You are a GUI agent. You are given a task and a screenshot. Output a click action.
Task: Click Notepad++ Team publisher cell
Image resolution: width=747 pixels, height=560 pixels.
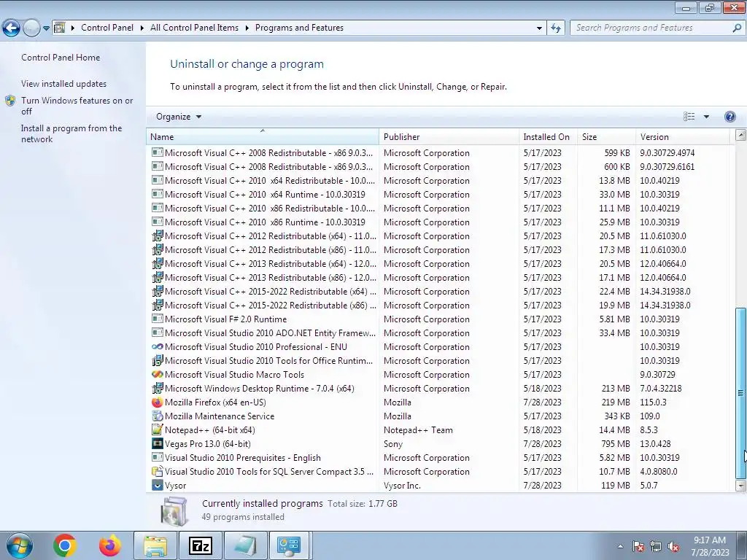(x=418, y=430)
